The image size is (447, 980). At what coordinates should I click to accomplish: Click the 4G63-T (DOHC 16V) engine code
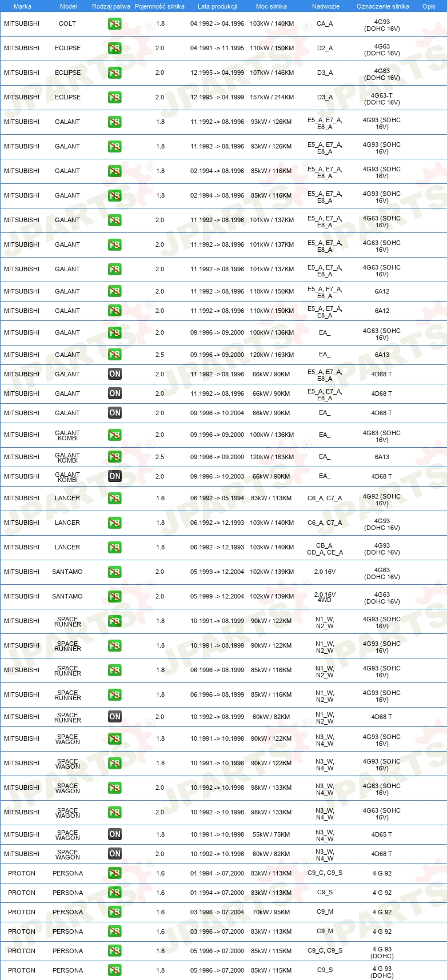pyautogui.click(x=382, y=99)
